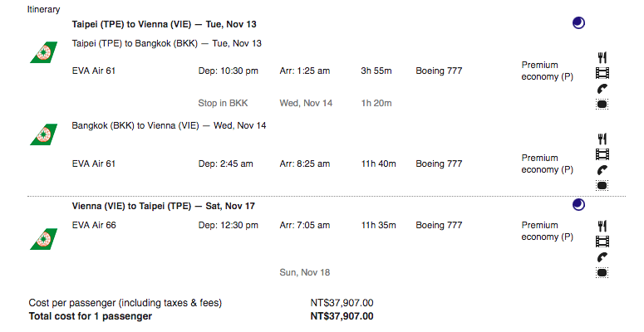Screen dimensions: 644x332
Task: Click the phone icon on Taipei–Bangkok flight
Action: (602, 89)
